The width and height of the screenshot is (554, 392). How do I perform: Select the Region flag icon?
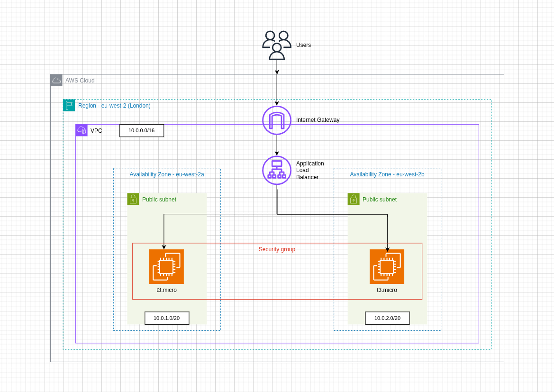click(69, 105)
